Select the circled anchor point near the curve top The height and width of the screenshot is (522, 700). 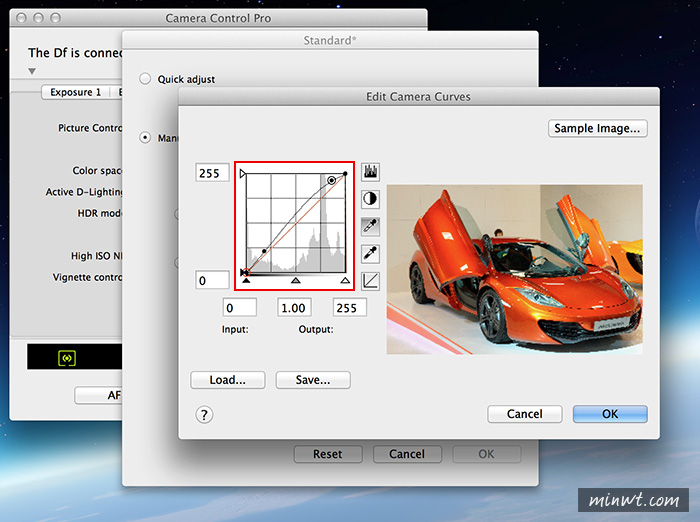point(331,180)
